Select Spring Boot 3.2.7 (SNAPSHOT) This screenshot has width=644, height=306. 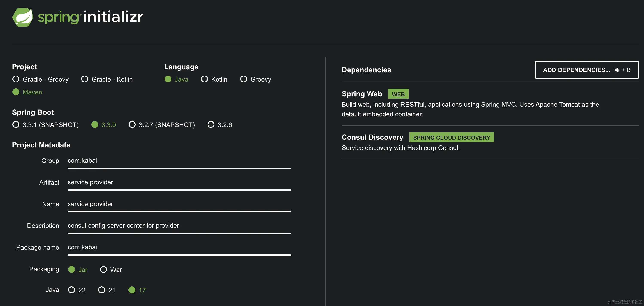(132, 125)
